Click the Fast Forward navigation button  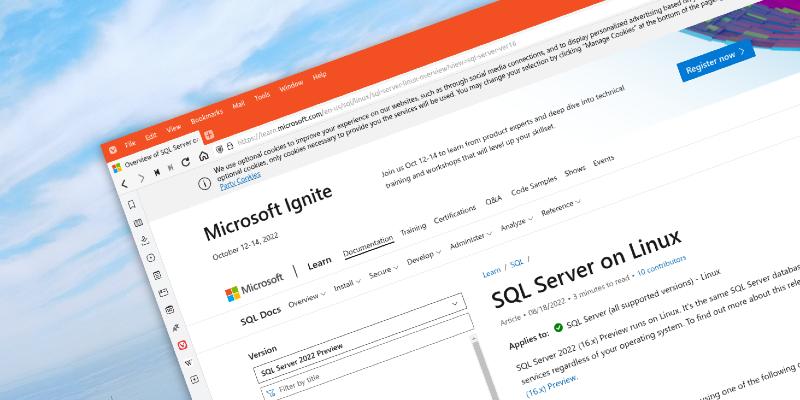pos(170,167)
